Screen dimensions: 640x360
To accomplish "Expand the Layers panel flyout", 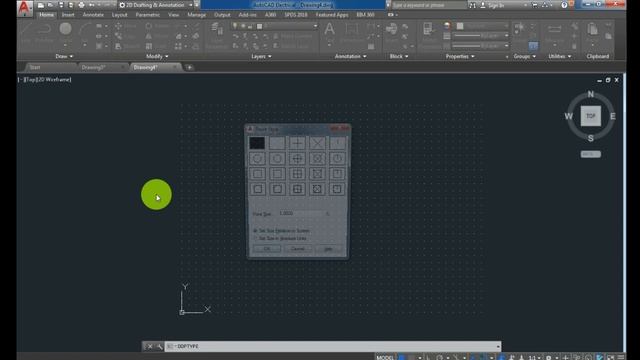I will [261, 56].
